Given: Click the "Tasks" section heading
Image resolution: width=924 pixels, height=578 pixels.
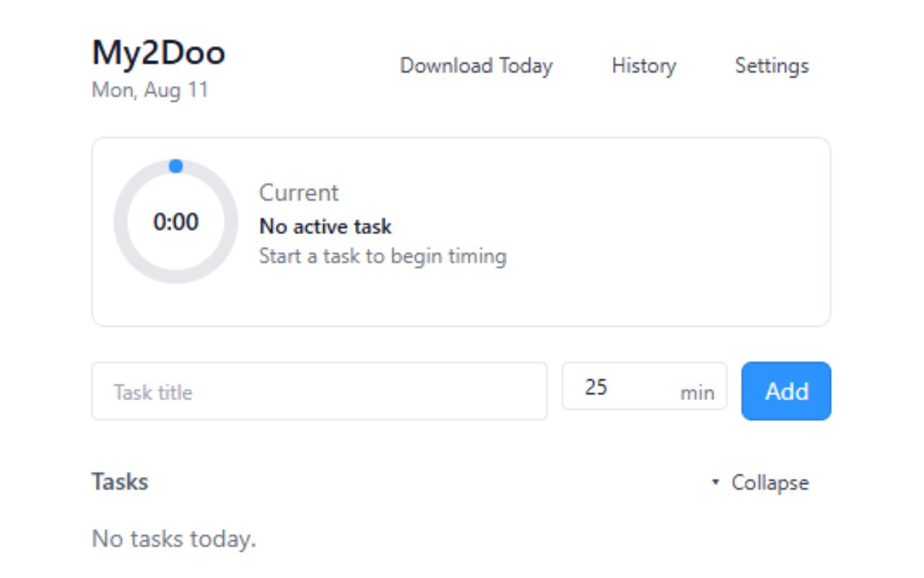Looking at the screenshot, I should point(120,482).
